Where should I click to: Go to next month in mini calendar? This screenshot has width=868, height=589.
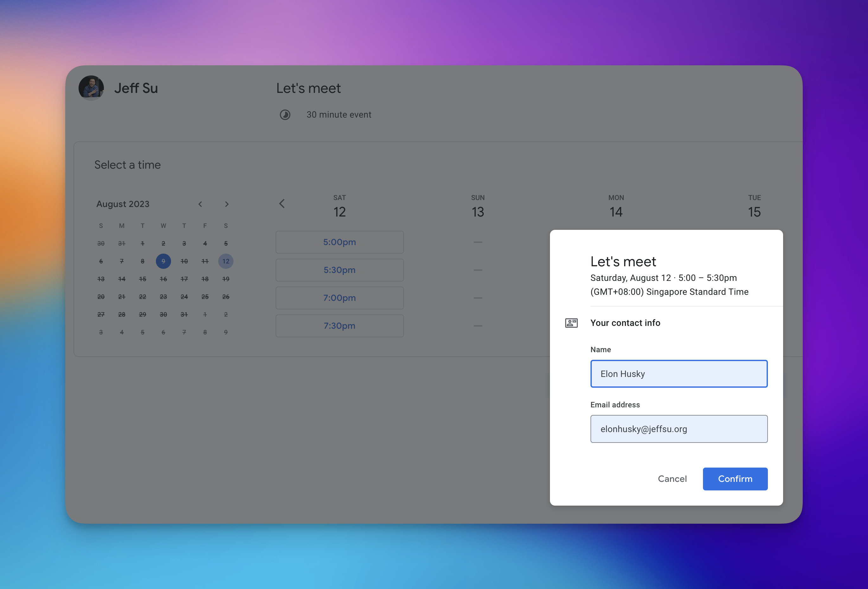coord(227,204)
